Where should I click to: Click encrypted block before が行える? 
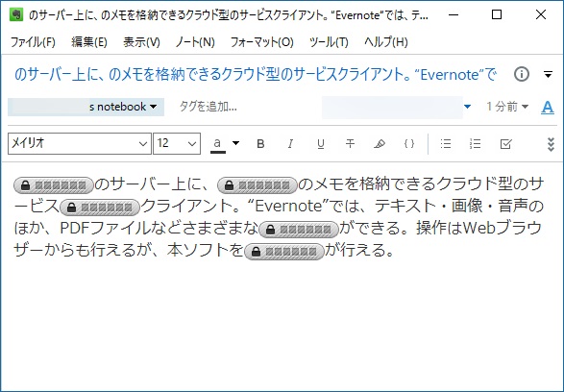click(x=284, y=252)
